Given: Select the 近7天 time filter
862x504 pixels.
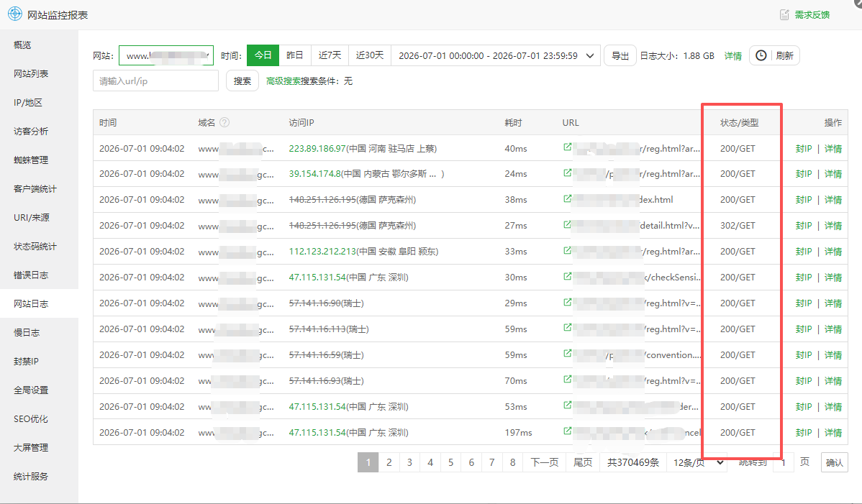Looking at the screenshot, I should coord(330,55).
